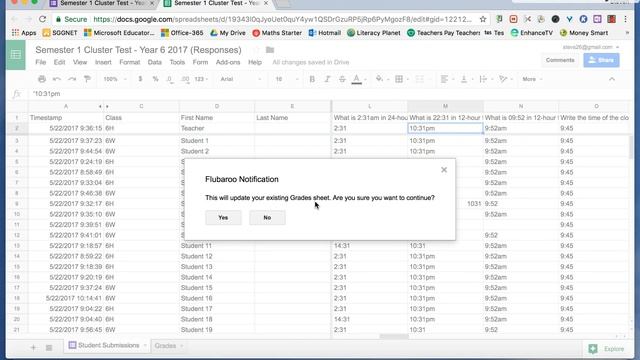Click the print icon in toolbar
640x360 pixels.
point(42,79)
